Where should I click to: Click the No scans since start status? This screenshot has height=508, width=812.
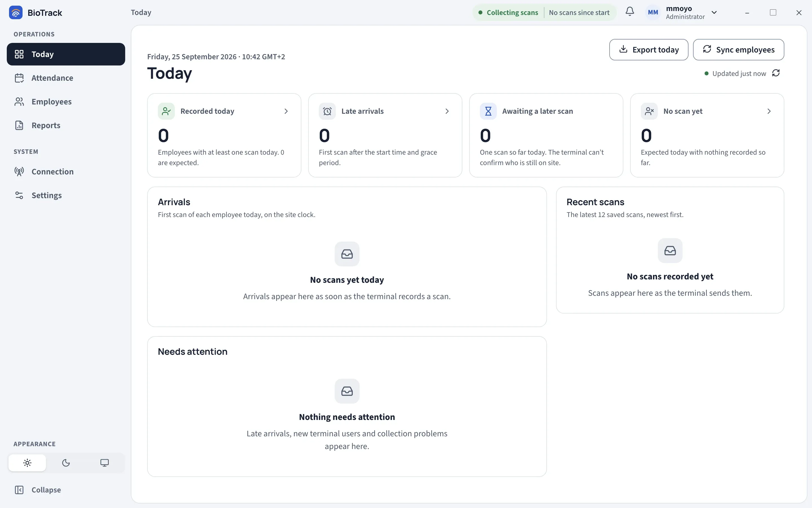[x=579, y=12]
